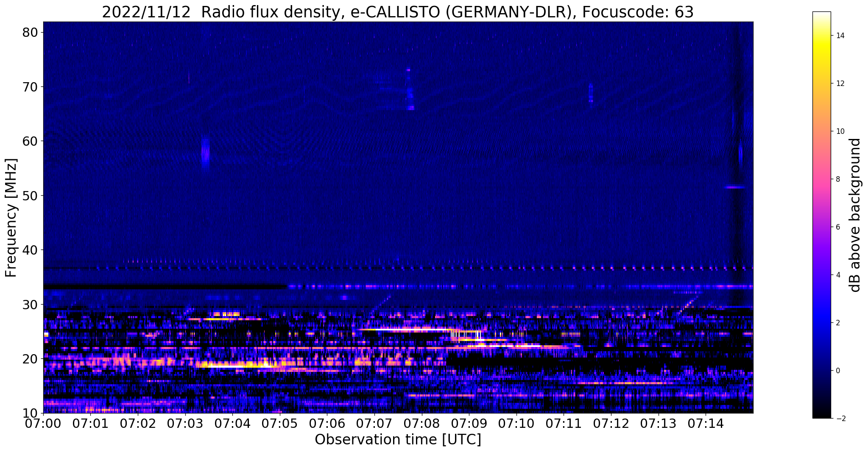Click the colorbar tick value 2
Image resolution: width=868 pixels, height=452 pixels.
(837, 323)
